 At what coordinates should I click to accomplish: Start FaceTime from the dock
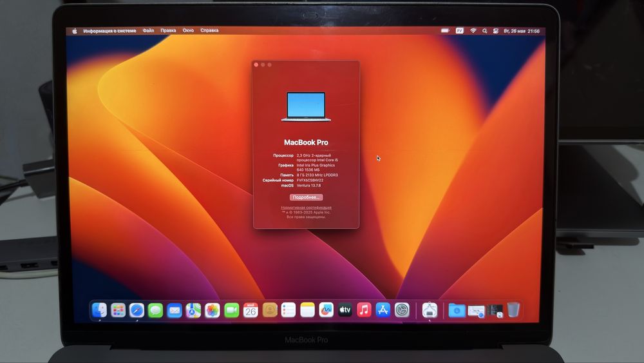pos(232,310)
